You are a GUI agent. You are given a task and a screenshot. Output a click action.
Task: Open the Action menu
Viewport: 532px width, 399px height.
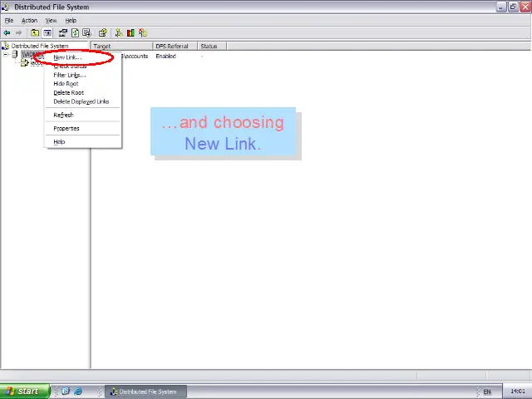tap(29, 21)
